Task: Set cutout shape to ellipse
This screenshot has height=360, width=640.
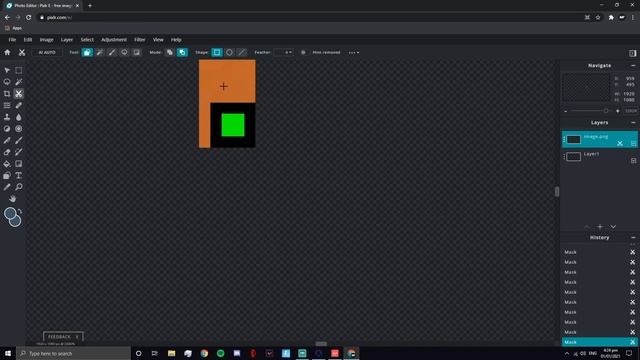Action: tap(229, 52)
